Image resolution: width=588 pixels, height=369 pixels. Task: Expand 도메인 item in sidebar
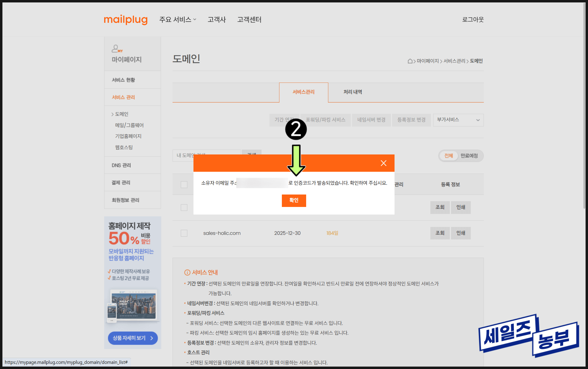pos(121,114)
